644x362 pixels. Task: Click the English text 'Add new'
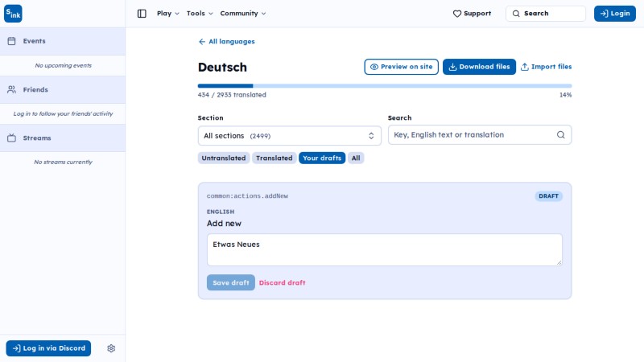point(224,224)
